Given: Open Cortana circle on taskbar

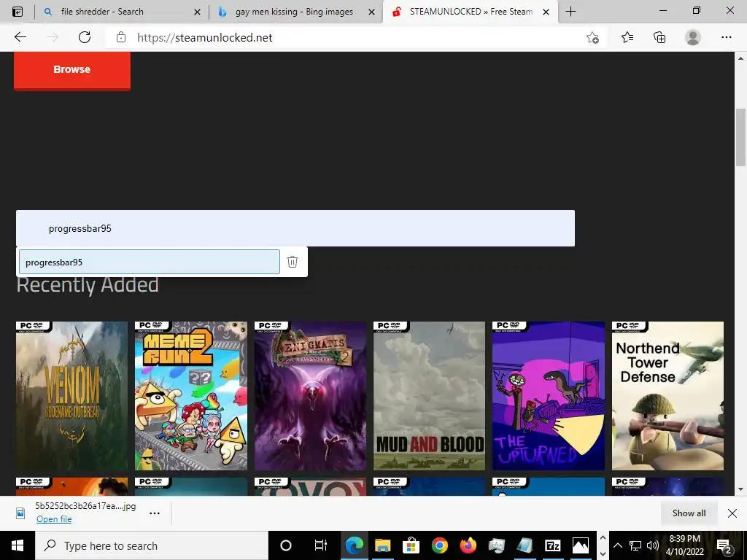Looking at the screenshot, I should [286, 545].
